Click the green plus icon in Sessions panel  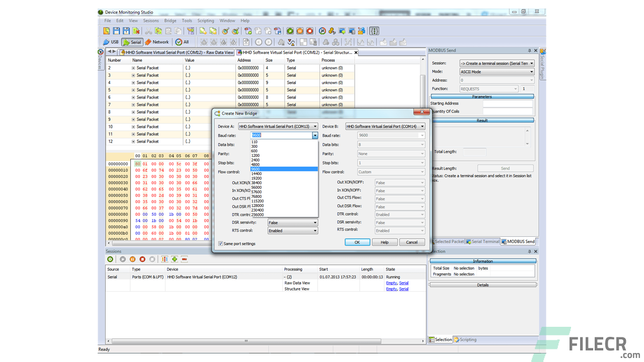pos(174,259)
